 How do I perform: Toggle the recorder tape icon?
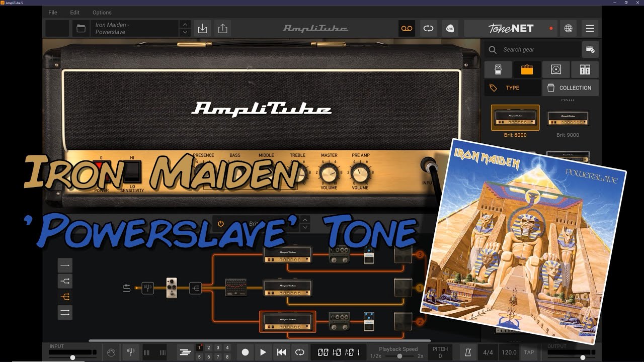(407, 29)
